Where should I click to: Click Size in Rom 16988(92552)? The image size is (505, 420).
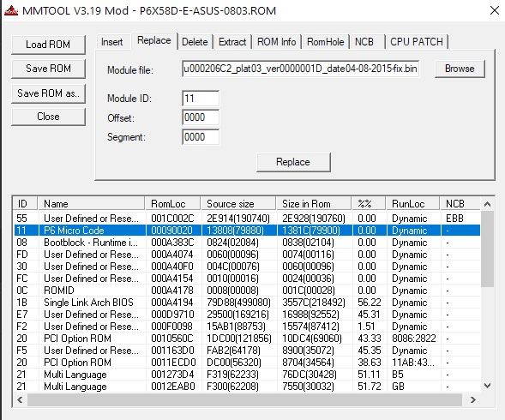pyautogui.click(x=310, y=315)
